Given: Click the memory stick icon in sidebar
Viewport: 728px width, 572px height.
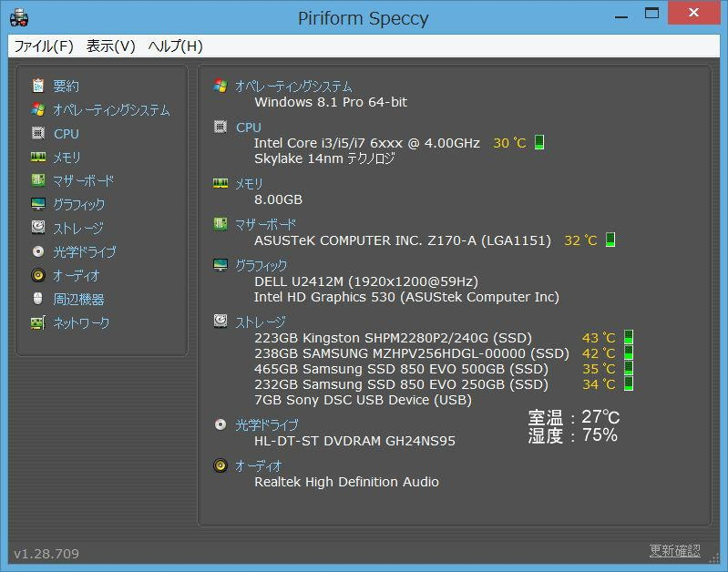Looking at the screenshot, I should click(x=38, y=157).
